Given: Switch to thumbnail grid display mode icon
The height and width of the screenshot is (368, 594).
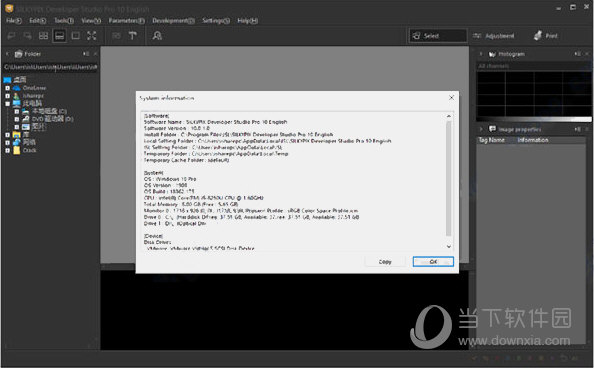Looking at the screenshot, I should pos(44,36).
